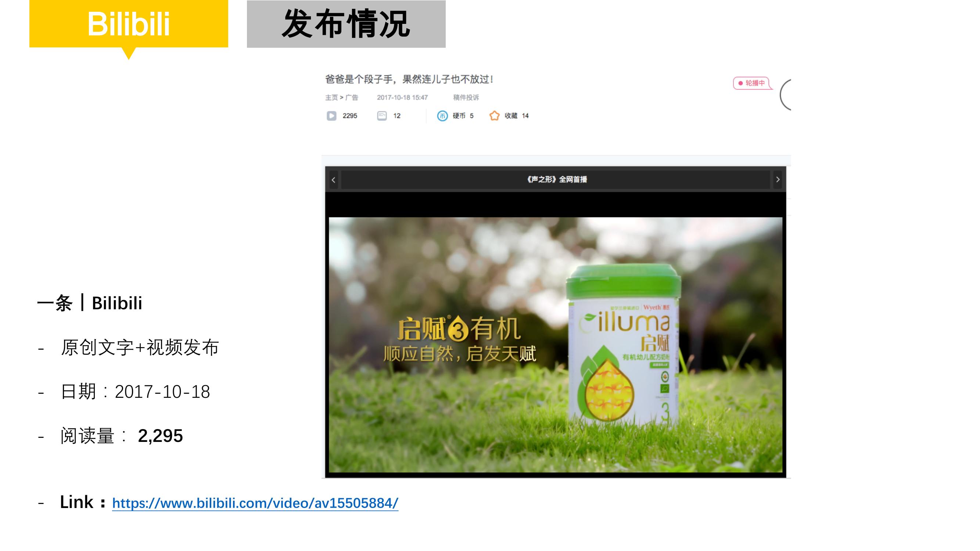Click the 收藏 count 14
980x551 pixels.
pos(525,116)
